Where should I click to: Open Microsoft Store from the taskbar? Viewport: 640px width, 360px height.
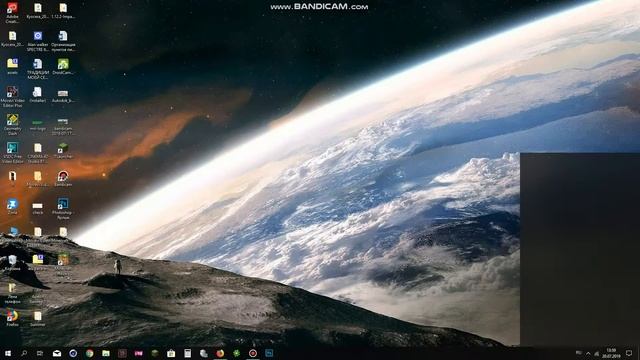pyautogui.click(x=171, y=353)
